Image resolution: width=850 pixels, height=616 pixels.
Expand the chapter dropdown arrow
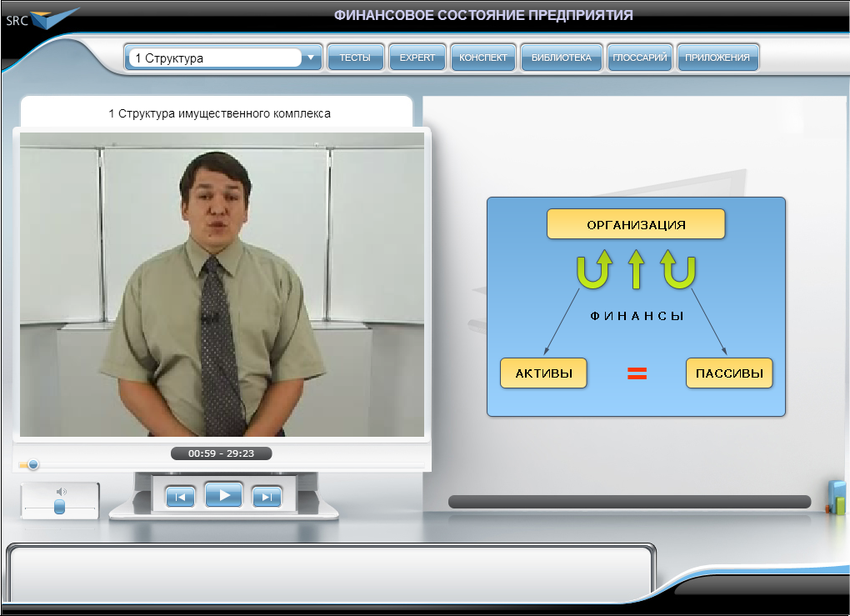(x=311, y=58)
